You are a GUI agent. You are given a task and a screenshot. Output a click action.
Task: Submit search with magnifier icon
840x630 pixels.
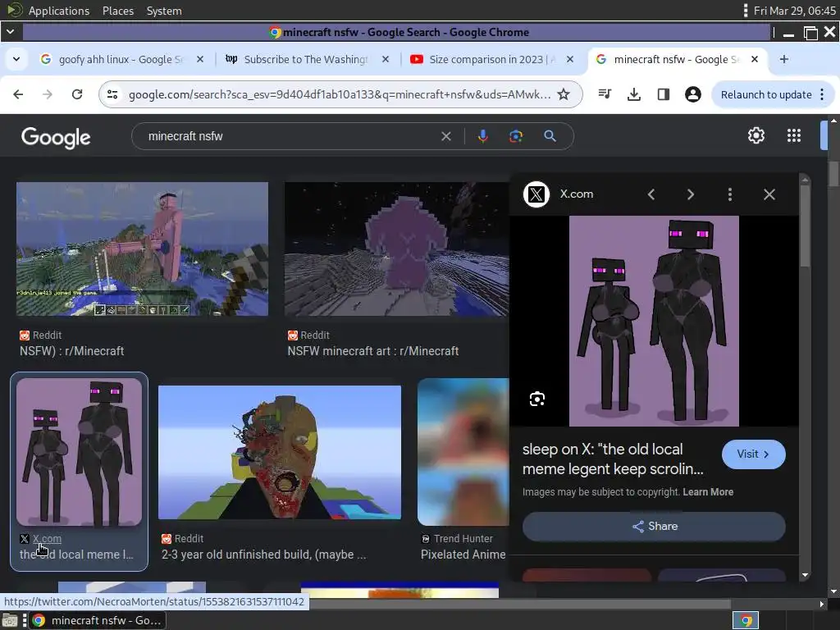coord(550,137)
